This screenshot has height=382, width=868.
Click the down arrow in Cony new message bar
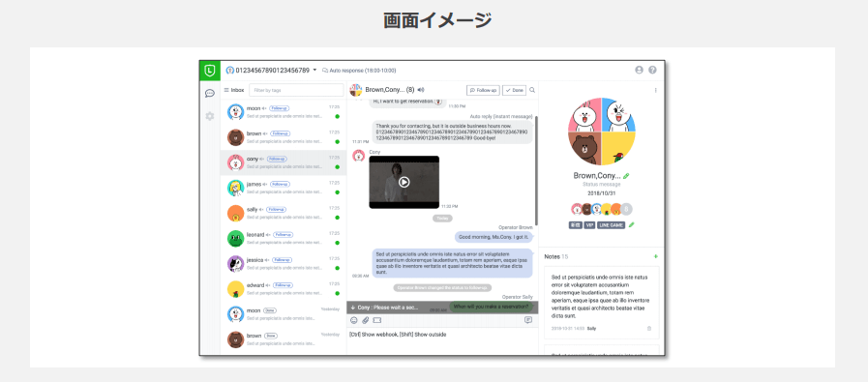click(x=353, y=308)
